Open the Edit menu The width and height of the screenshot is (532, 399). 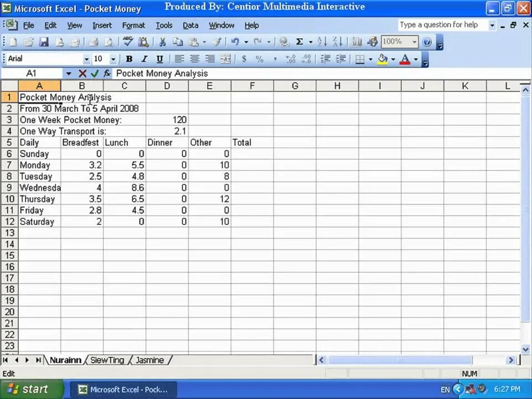tap(50, 25)
